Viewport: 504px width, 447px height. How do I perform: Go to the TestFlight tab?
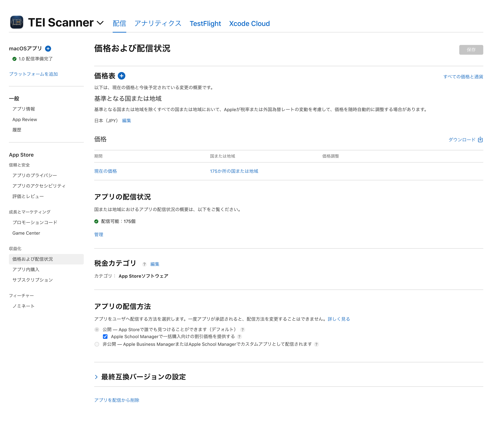(x=205, y=24)
